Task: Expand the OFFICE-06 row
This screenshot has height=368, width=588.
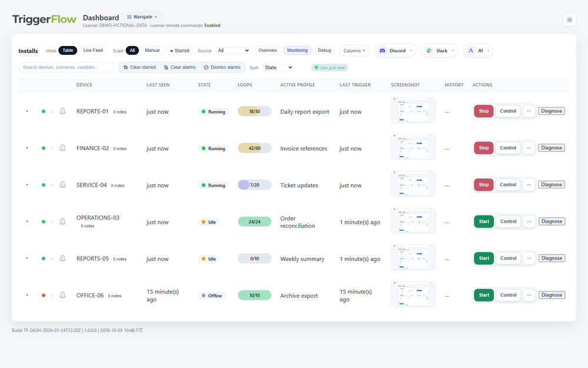Action: click(28, 295)
